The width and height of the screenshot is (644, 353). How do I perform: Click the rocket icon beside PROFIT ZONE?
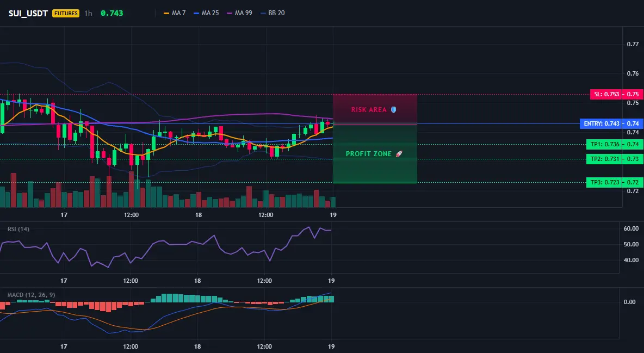(x=399, y=154)
